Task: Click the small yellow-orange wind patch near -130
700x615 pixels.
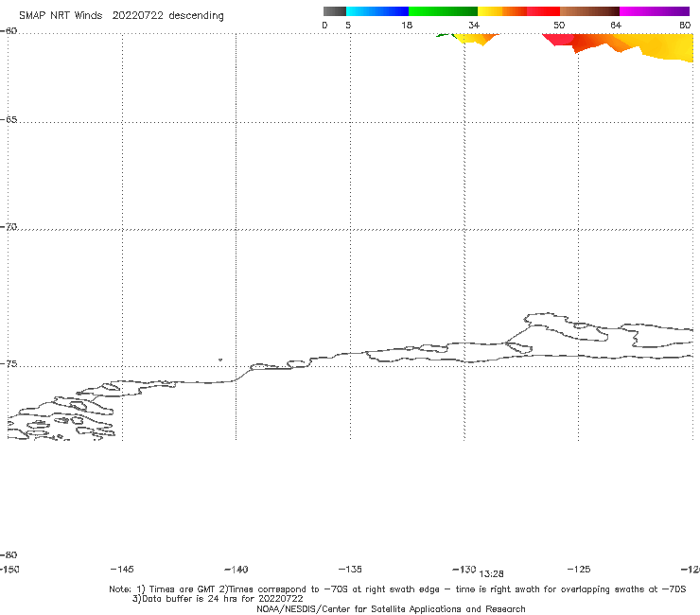Action: pyautogui.click(x=477, y=39)
